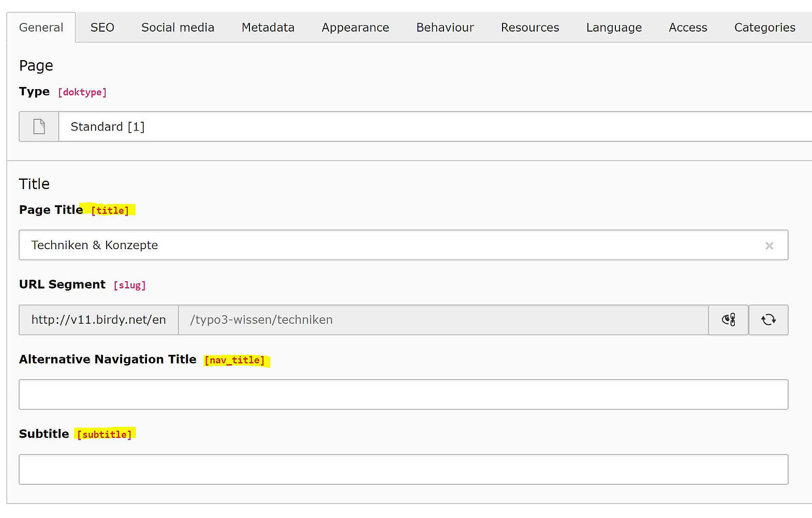This screenshot has height=518, width=812.
Task: Focus the Subtitle input field
Action: click(403, 469)
